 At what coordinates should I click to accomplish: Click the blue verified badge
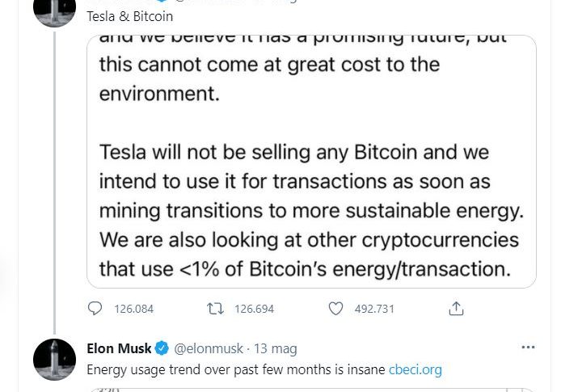pos(162,348)
